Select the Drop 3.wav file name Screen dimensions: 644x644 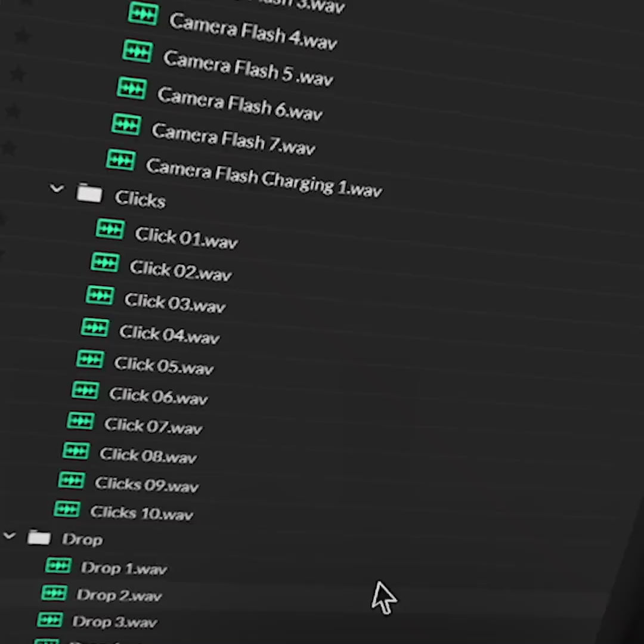[x=114, y=622]
